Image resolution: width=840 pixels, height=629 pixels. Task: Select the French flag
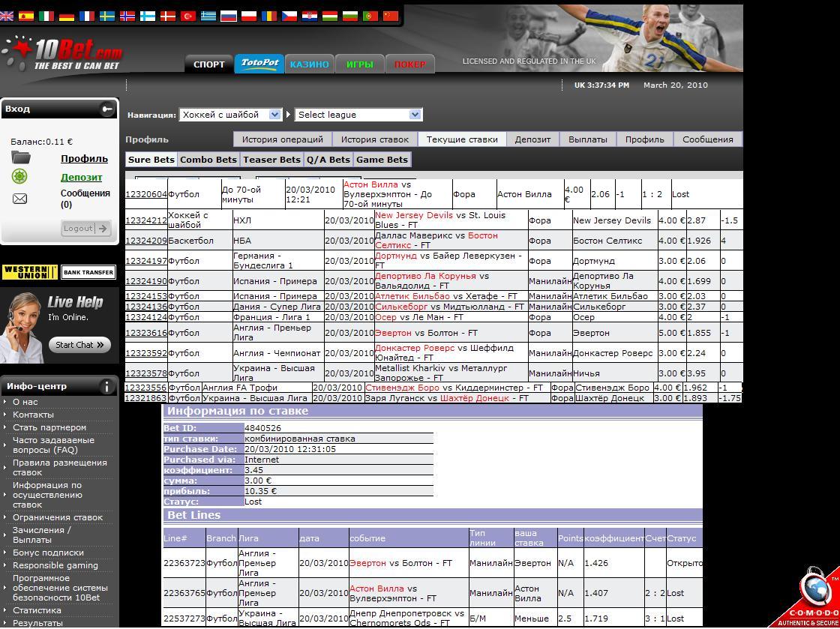pyautogui.click(x=87, y=16)
